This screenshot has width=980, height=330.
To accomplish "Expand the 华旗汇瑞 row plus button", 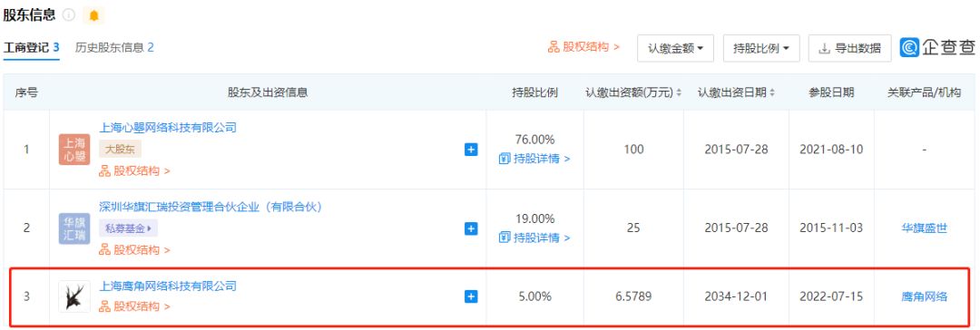I will [x=471, y=228].
